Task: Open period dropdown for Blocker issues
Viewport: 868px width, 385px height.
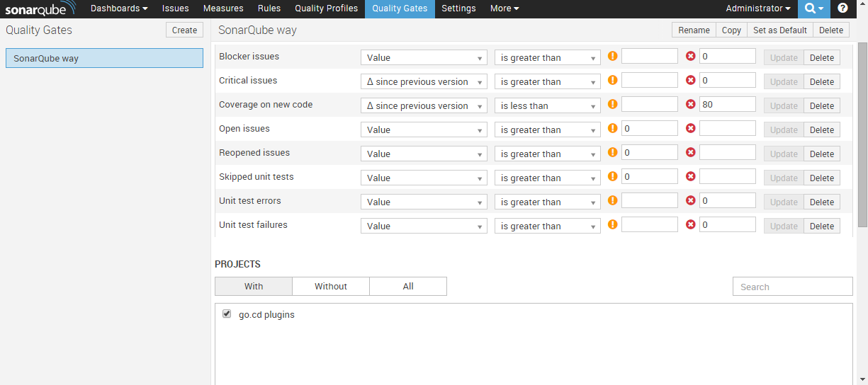Action: pyautogui.click(x=424, y=57)
